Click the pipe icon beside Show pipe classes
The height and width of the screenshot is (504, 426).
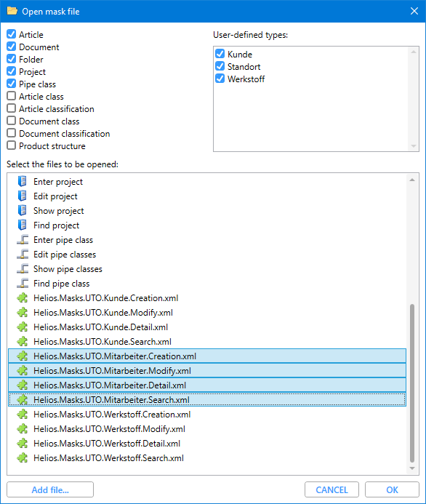[x=23, y=268]
